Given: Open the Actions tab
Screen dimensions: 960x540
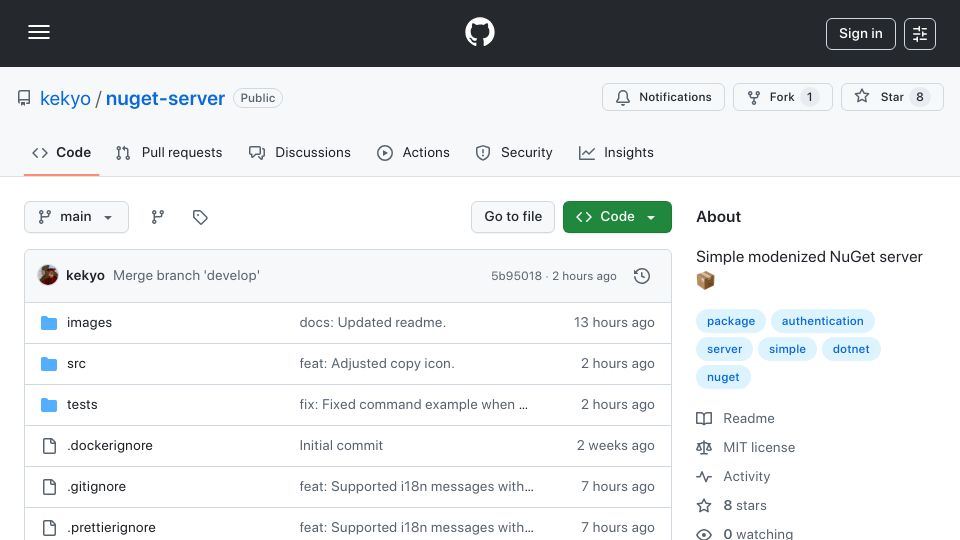Looking at the screenshot, I should click(x=413, y=153).
